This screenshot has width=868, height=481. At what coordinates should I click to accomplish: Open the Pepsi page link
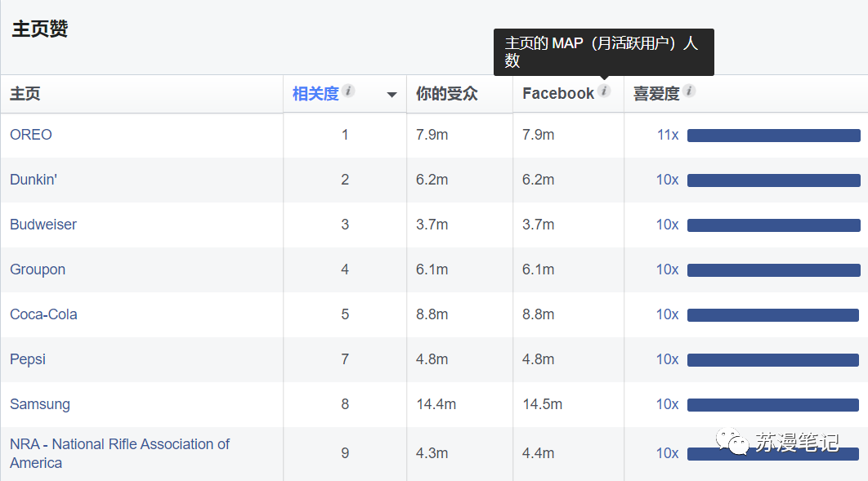28,359
